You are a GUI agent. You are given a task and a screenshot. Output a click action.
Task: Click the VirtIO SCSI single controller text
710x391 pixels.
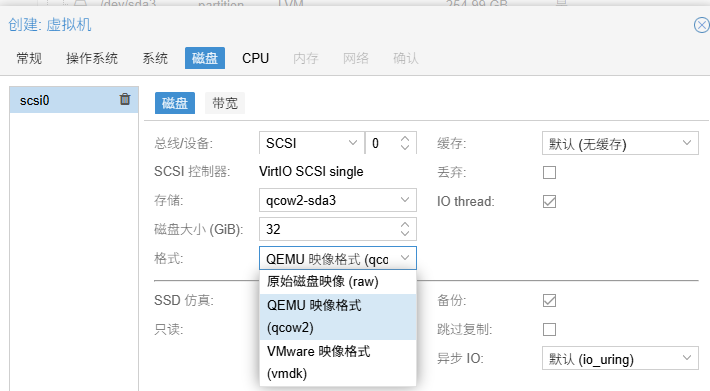[x=311, y=172]
